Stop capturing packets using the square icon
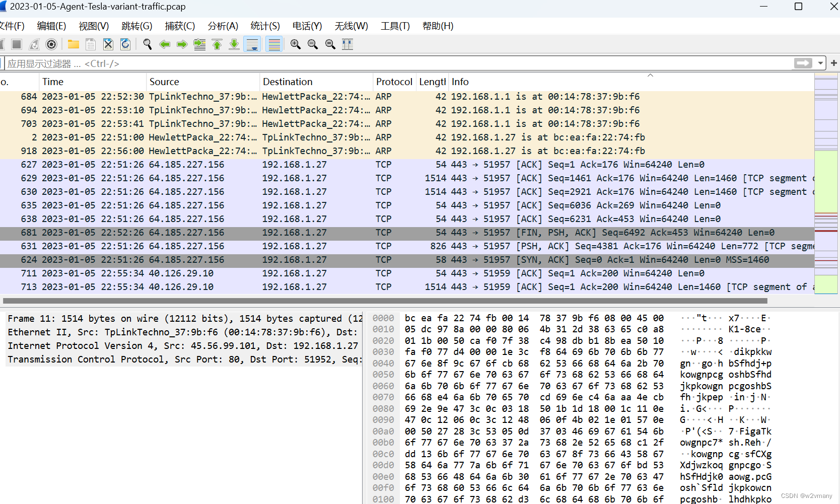The height and width of the screenshot is (504, 840). tap(17, 44)
